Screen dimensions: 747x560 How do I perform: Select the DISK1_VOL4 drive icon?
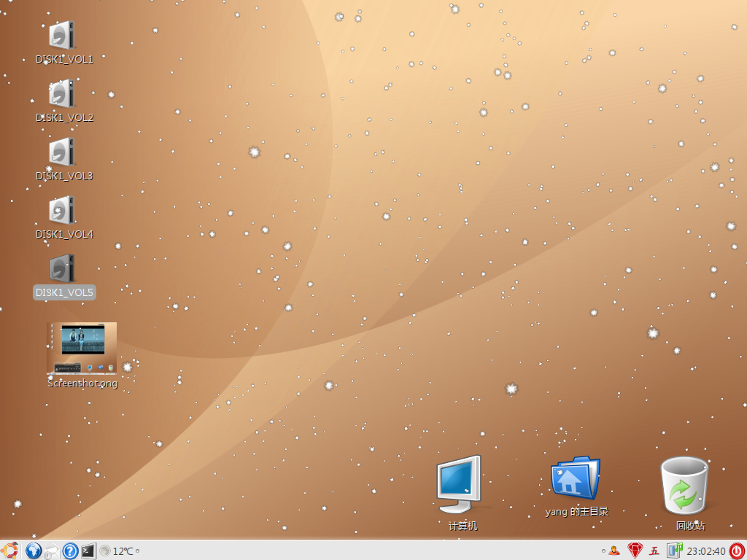(x=62, y=210)
